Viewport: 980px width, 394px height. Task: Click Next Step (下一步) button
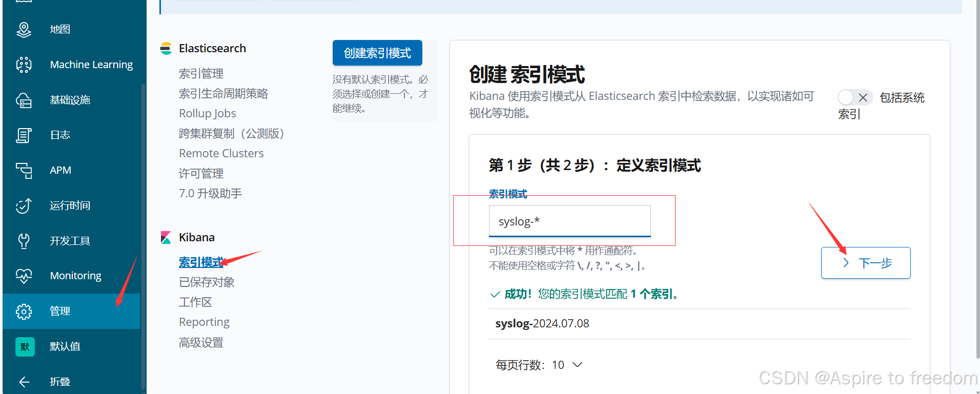pyautogui.click(x=866, y=263)
